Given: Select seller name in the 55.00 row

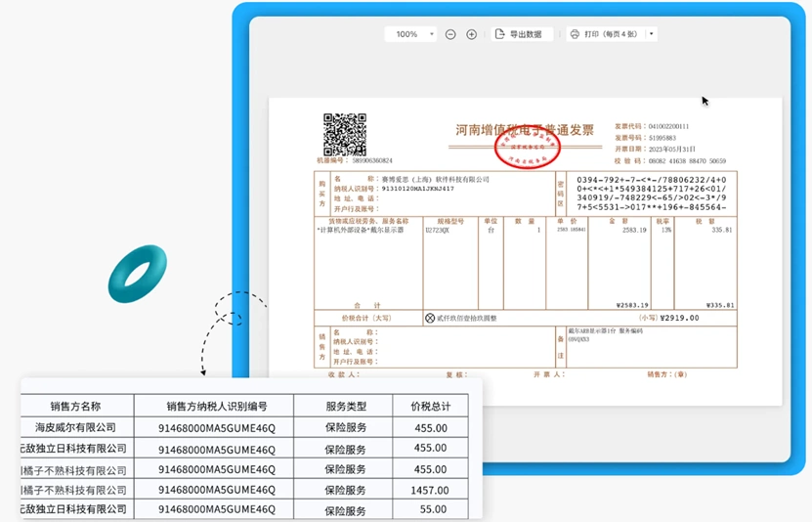Looking at the screenshot, I should (73, 509).
